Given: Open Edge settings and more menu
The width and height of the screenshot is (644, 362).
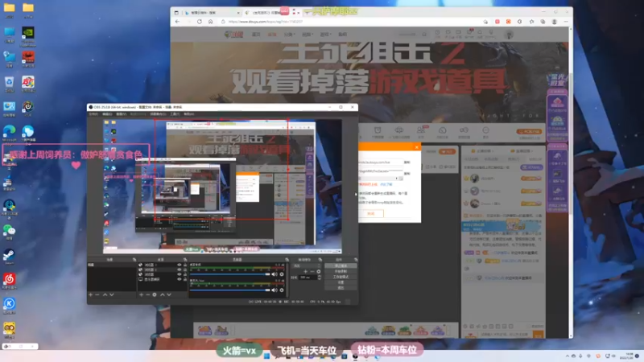Looking at the screenshot, I should click(566, 22).
